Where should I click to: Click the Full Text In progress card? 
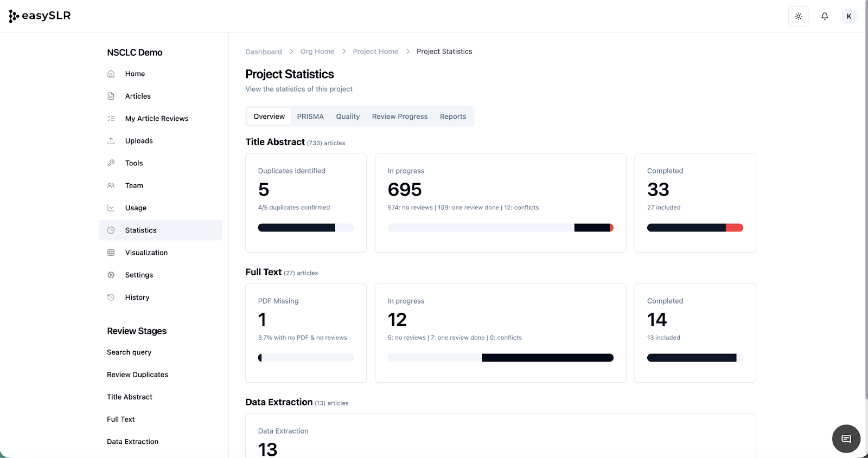(500, 332)
